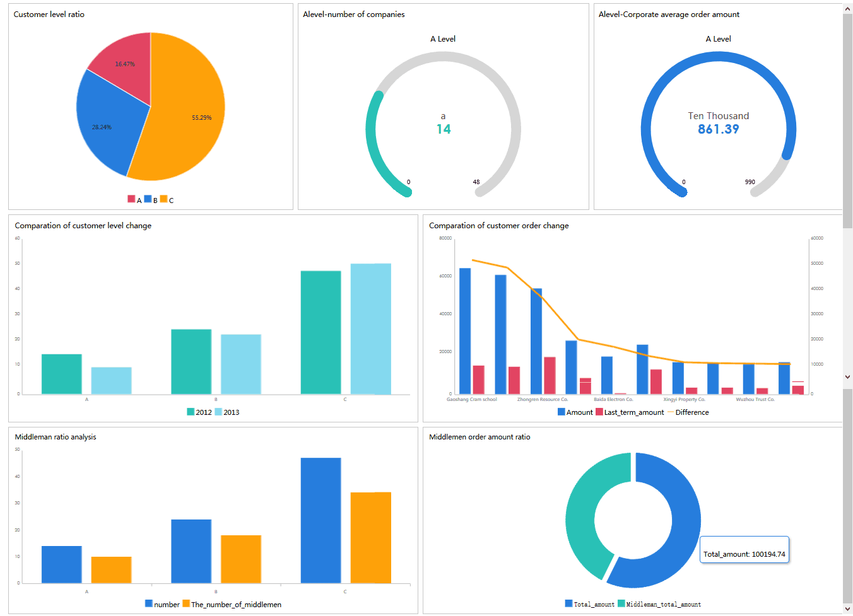Click the upper vertical scrollbar thumb
This screenshot has height=616, width=853.
pos(847,120)
